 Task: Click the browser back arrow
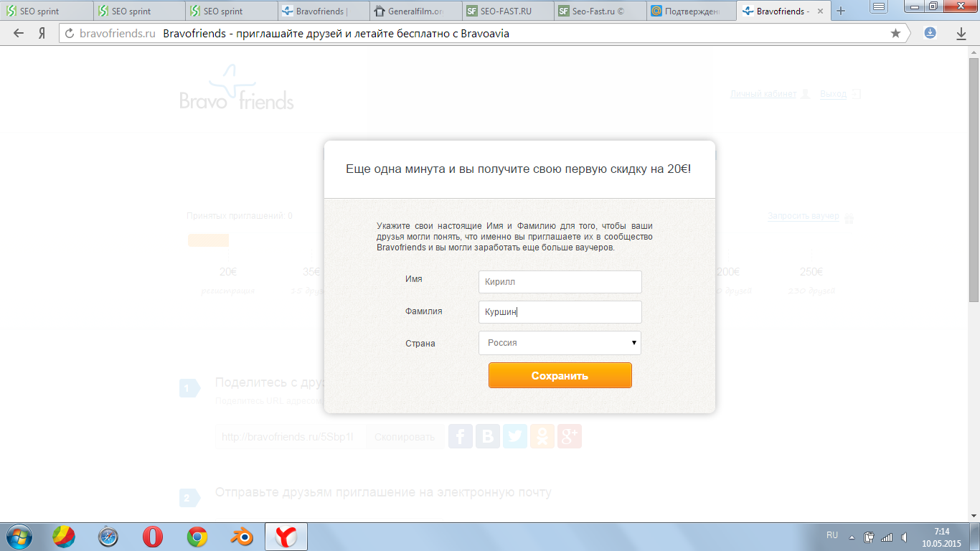(x=19, y=33)
